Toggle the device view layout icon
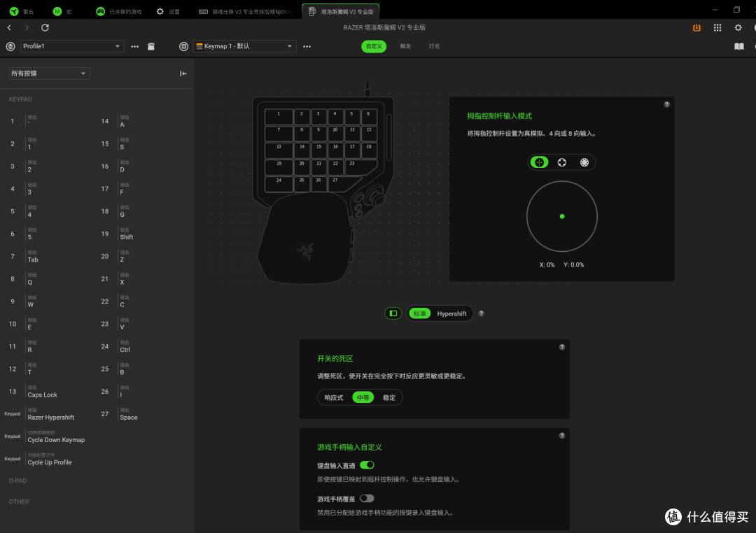The height and width of the screenshot is (533, 756). (393, 313)
